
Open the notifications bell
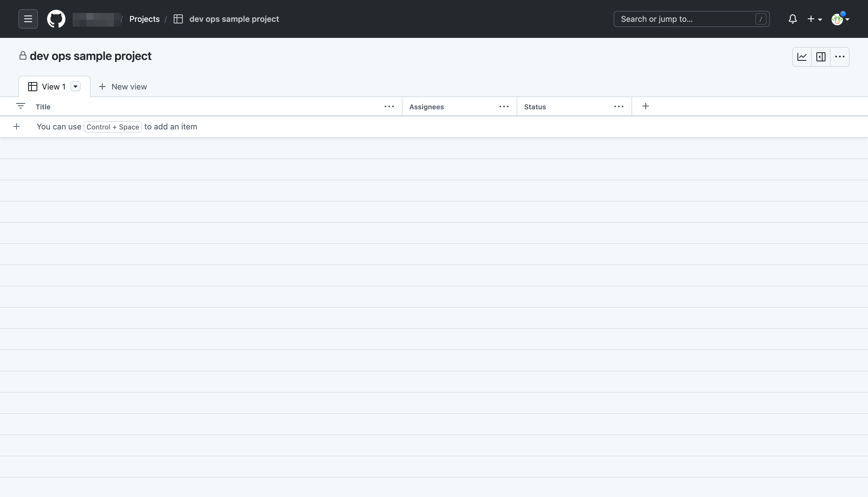[793, 19]
